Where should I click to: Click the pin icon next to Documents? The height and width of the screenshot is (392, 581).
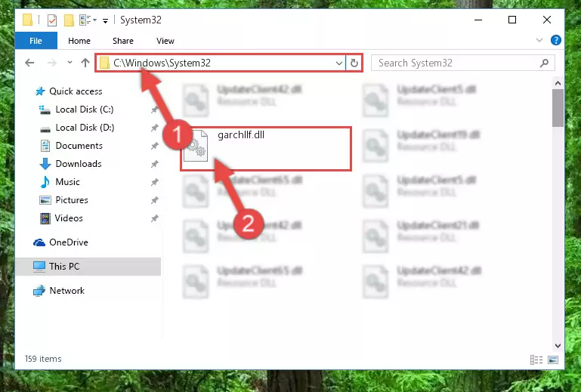[x=155, y=146]
